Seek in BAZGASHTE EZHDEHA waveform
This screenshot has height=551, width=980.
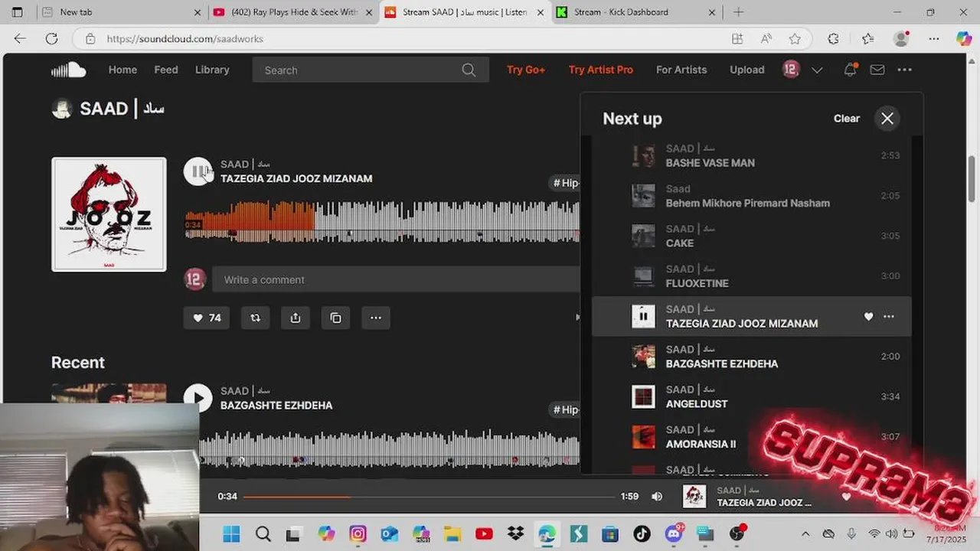[389, 448]
